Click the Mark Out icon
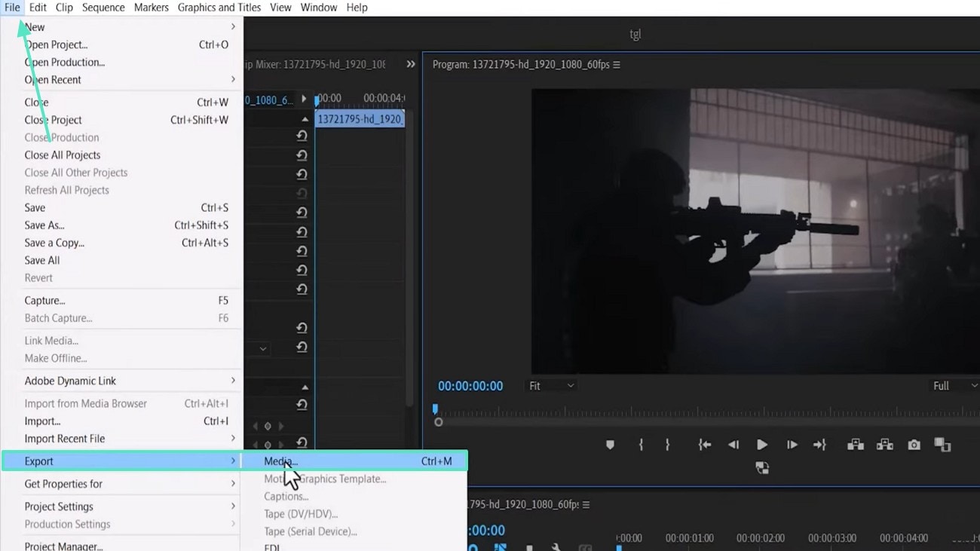This screenshot has width=980, height=551. point(667,445)
